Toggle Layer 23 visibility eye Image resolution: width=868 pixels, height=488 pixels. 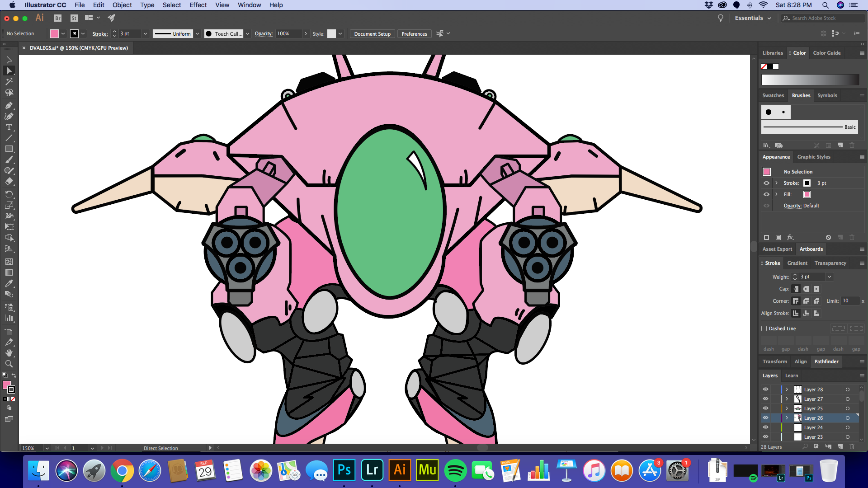click(765, 436)
